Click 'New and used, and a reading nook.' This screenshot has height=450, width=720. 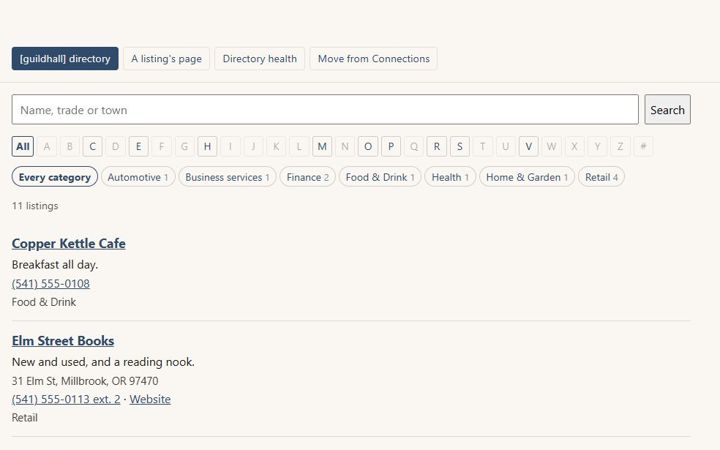click(x=103, y=362)
